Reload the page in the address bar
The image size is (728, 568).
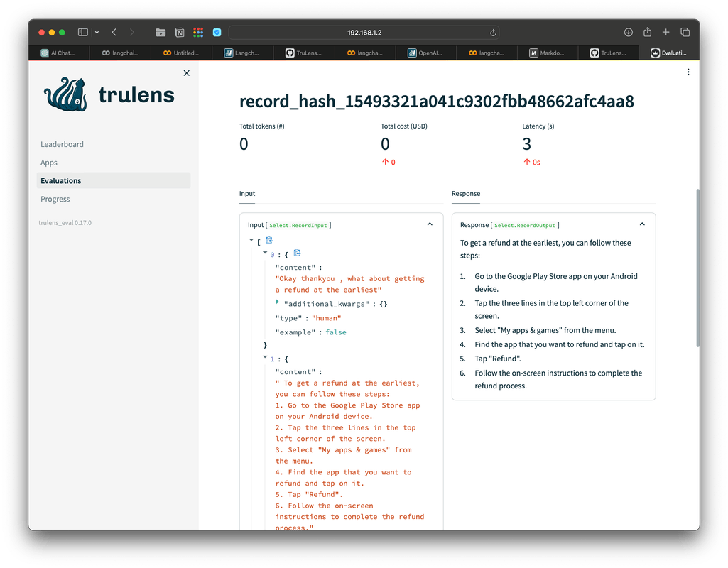(x=493, y=33)
